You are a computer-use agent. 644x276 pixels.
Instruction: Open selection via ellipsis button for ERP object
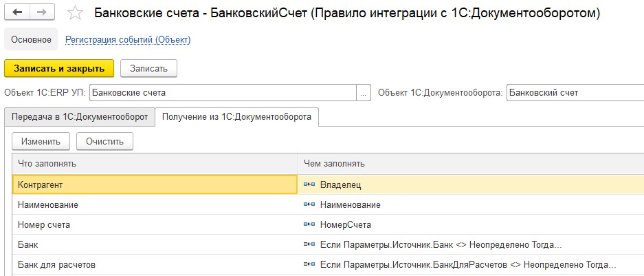coord(363,92)
